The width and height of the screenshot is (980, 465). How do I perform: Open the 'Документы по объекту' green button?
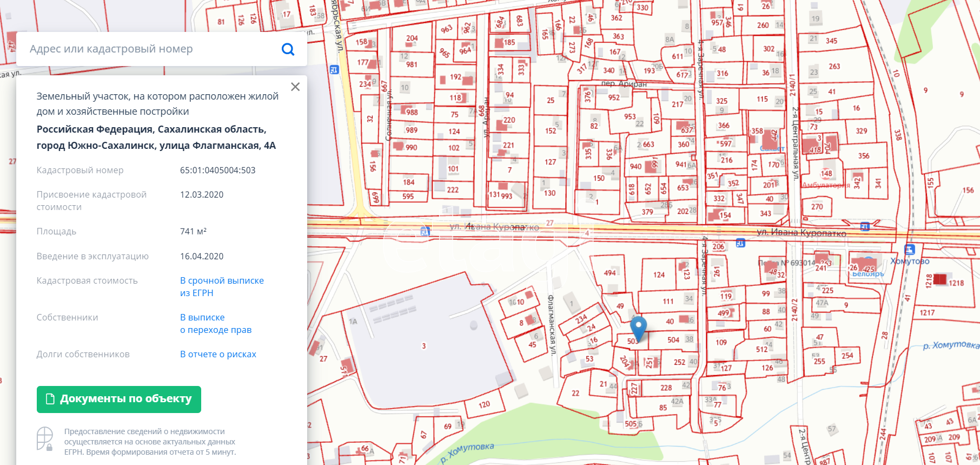coord(119,399)
